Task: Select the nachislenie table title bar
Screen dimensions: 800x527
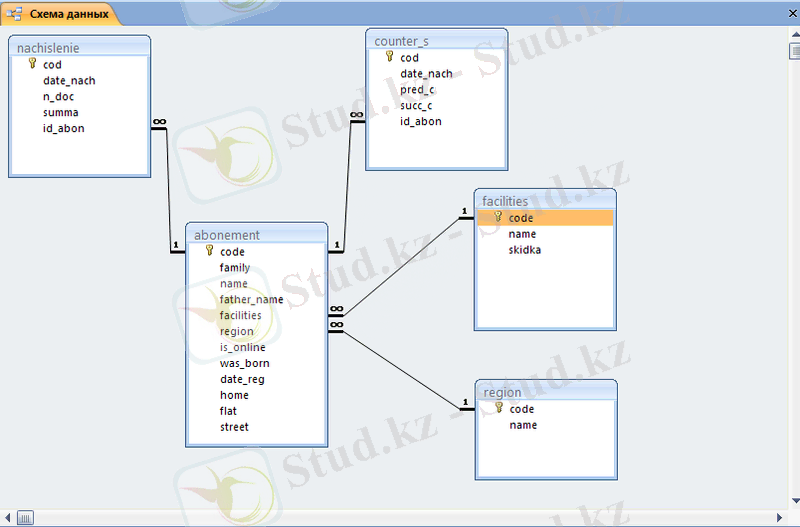Action: (x=80, y=47)
